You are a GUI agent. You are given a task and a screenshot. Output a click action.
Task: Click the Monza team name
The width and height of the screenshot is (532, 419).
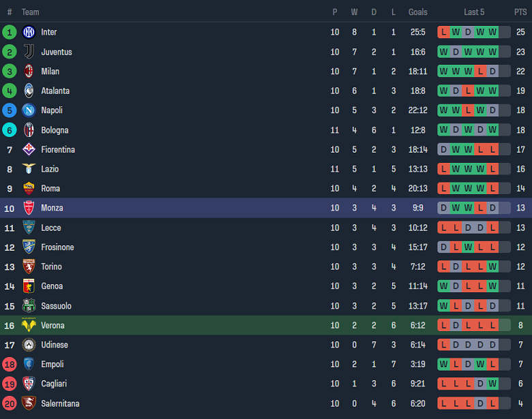[53, 208]
